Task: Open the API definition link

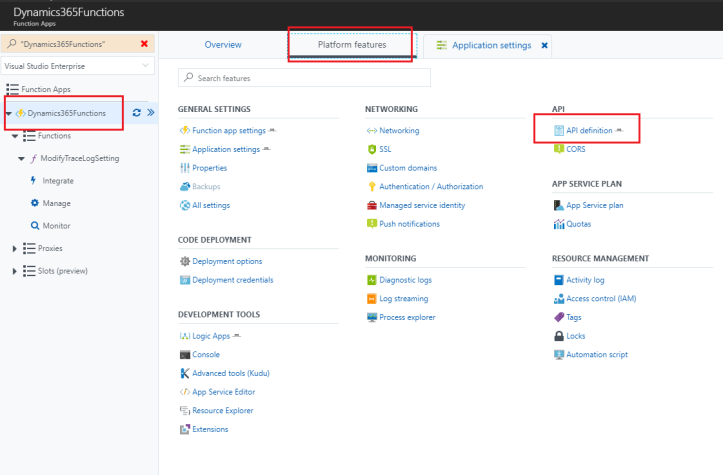Action: 589,130
